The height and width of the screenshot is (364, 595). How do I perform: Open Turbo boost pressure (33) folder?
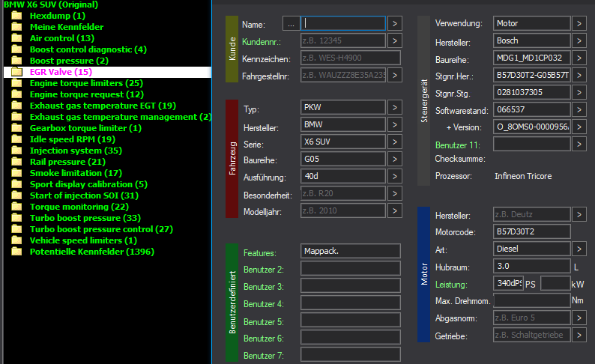pyautogui.click(x=85, y=218)
